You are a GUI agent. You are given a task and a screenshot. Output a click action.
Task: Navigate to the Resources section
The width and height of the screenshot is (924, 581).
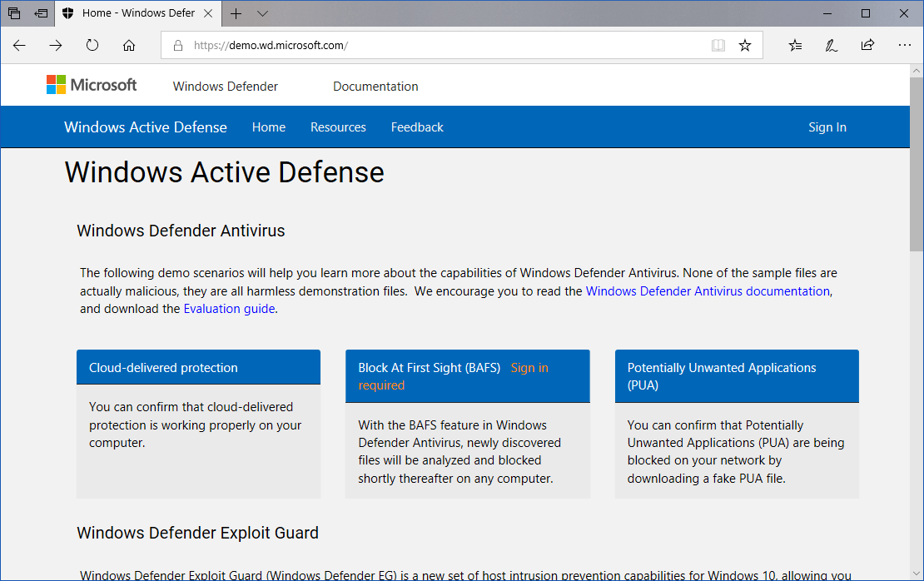(x=338, y=127)
